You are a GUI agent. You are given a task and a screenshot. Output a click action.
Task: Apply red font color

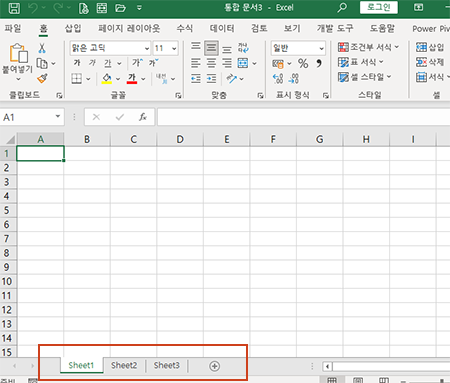(132, 79)
